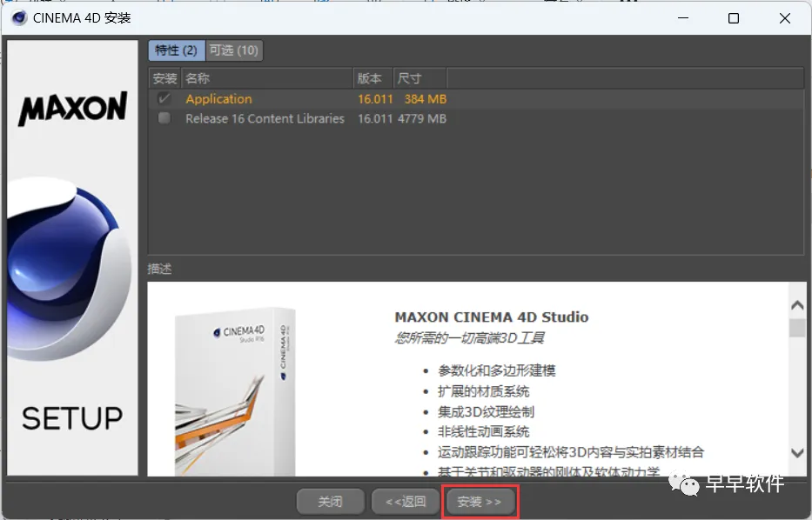This screenshot has width=812, height=520.
Task: Click the 扩展的材质系统 bullet
Action: coord(483,391)
